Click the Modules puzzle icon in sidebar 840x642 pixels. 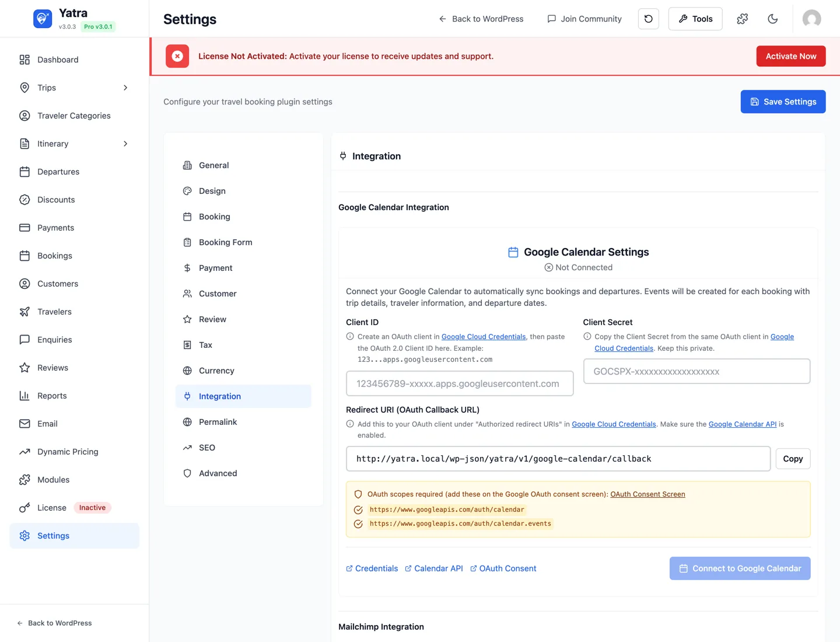pos(24,480)
